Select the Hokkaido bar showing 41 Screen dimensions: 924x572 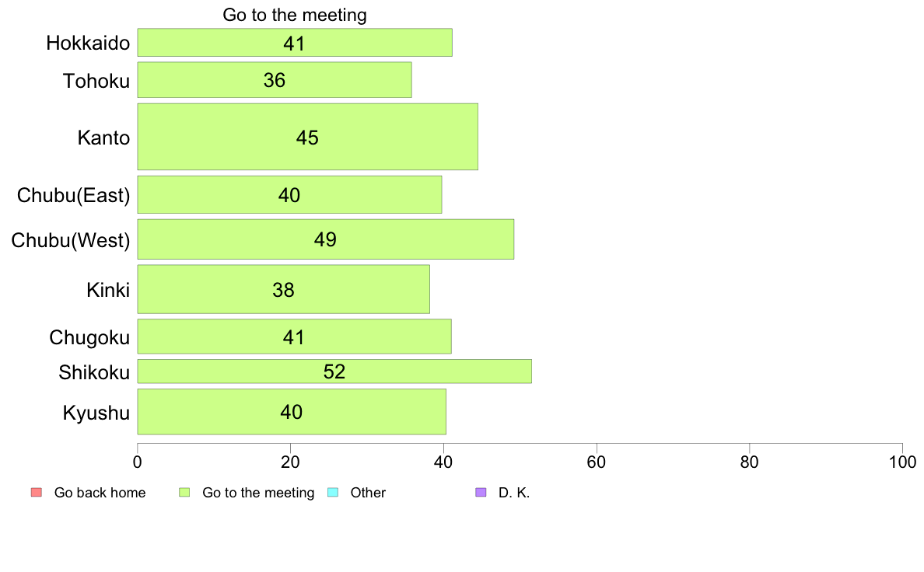295,43
